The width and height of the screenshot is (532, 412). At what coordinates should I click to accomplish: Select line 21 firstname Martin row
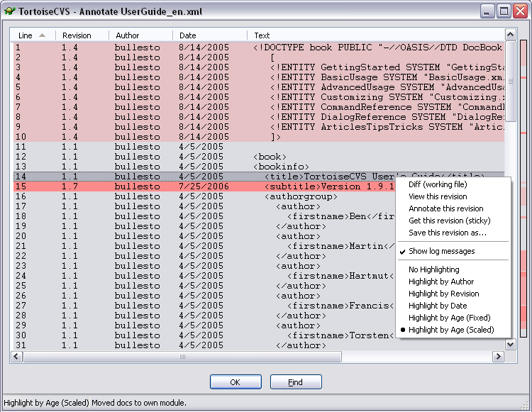point(204,246)
